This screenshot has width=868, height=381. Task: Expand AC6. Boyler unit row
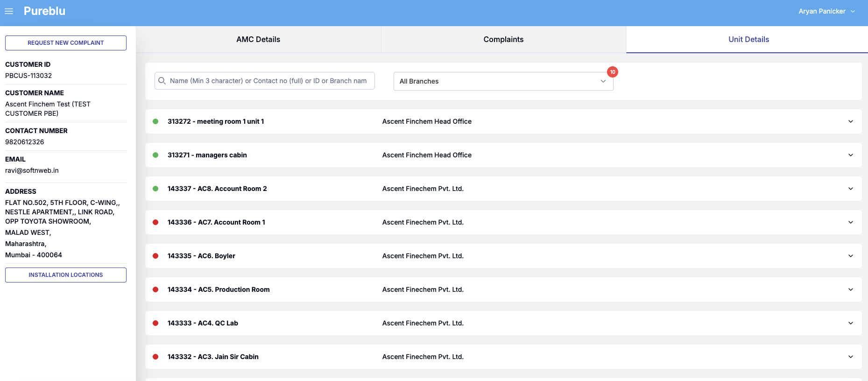[x=851, y=256]
